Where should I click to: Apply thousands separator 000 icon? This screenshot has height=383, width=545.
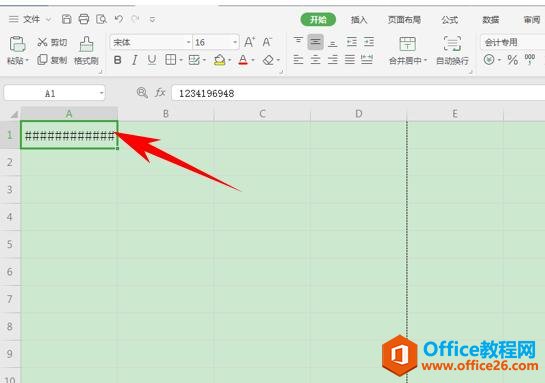(530, 60)
